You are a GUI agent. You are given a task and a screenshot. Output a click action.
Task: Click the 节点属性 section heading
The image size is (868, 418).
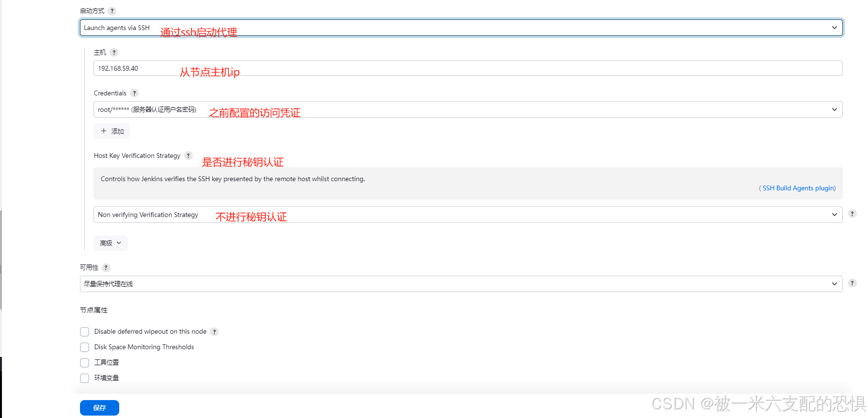tap(94, 310)
